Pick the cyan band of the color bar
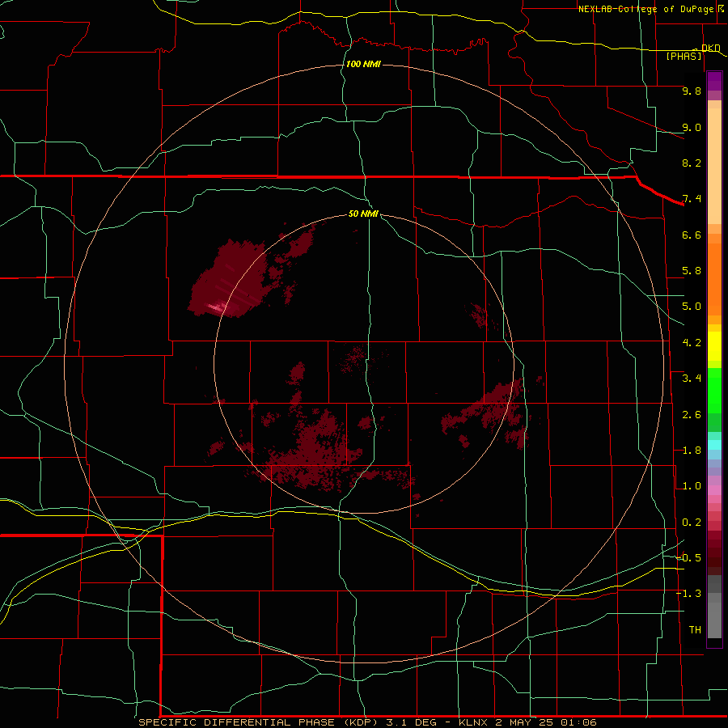The image size is (728, 728). click(714, 444)
